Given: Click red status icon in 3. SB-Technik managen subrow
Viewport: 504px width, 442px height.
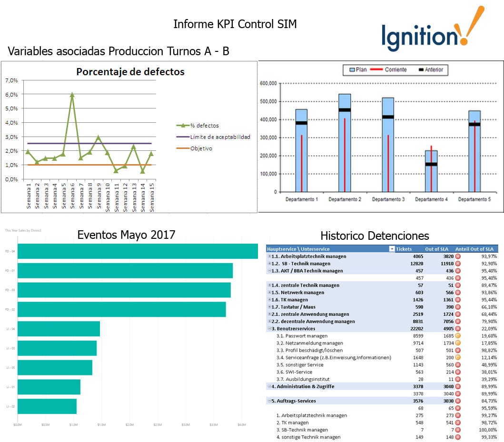Looking at the screenshot, I should coord(458,430).
